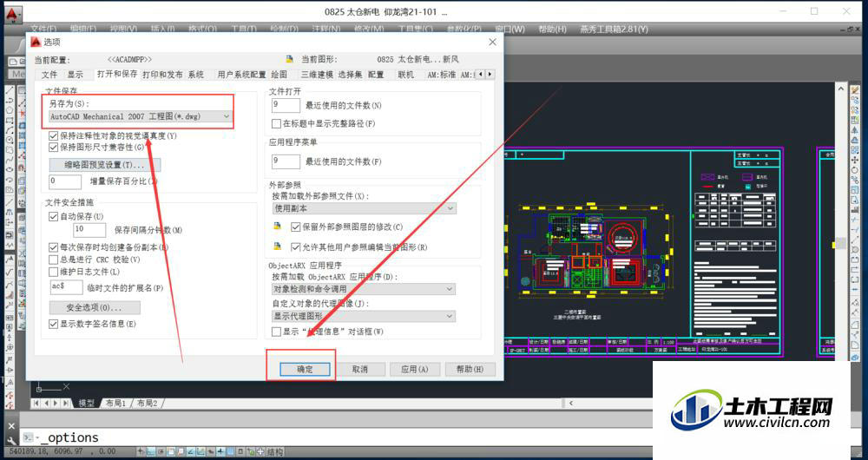Click drawing area vertical scrollbar thumb
Image resolution: width=868 pixels, height=460 pixels.
point(841,243)
